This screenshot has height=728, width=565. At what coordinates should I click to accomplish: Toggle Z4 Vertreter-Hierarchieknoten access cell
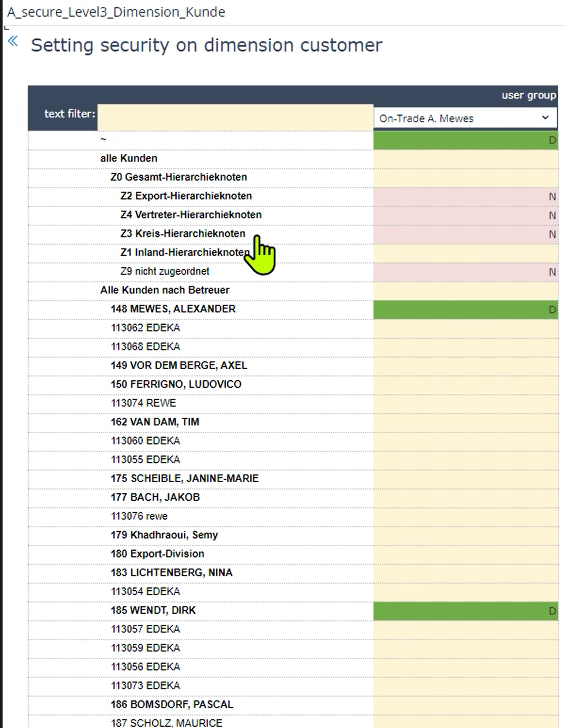465,215
